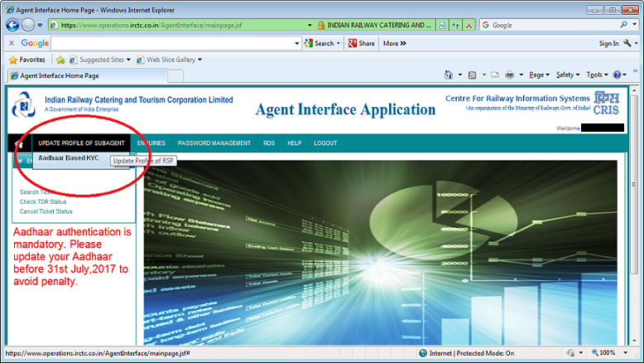Collapse the left side panel chevron
644x363 pixels.
(x=20, y=161)
